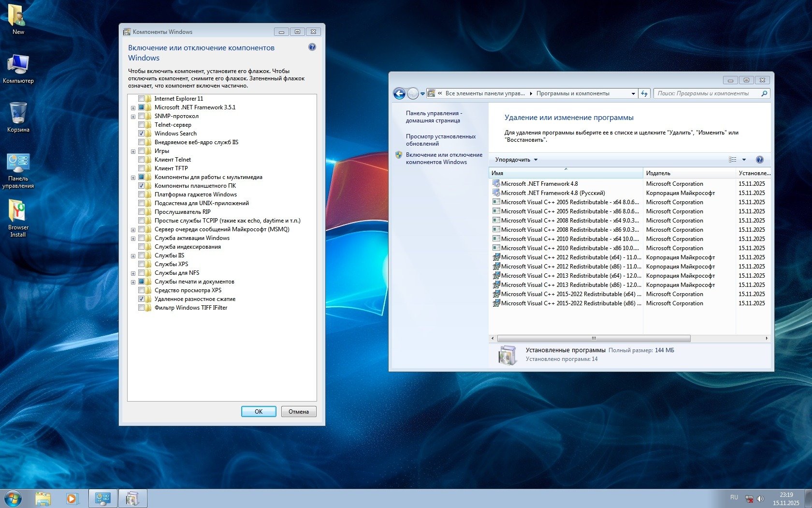
Task: Open the view options dropdown arrow
Action: [x=744, y=160]
